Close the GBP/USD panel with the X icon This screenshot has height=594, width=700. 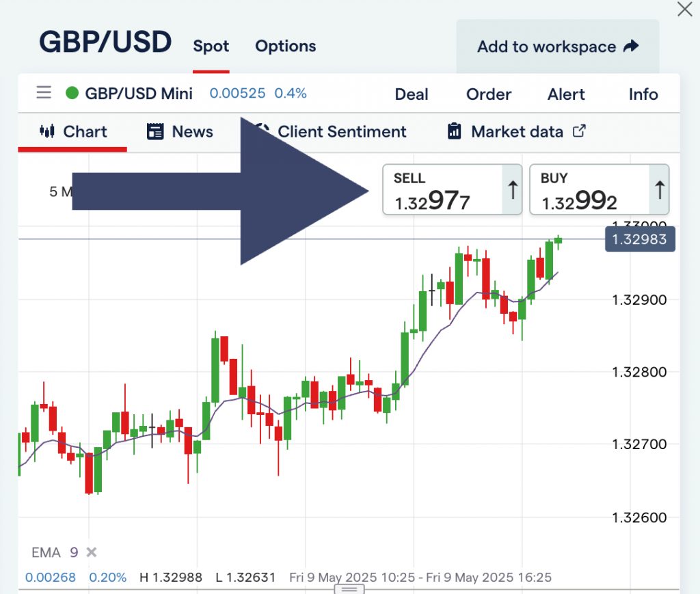[x=684, y=9]
